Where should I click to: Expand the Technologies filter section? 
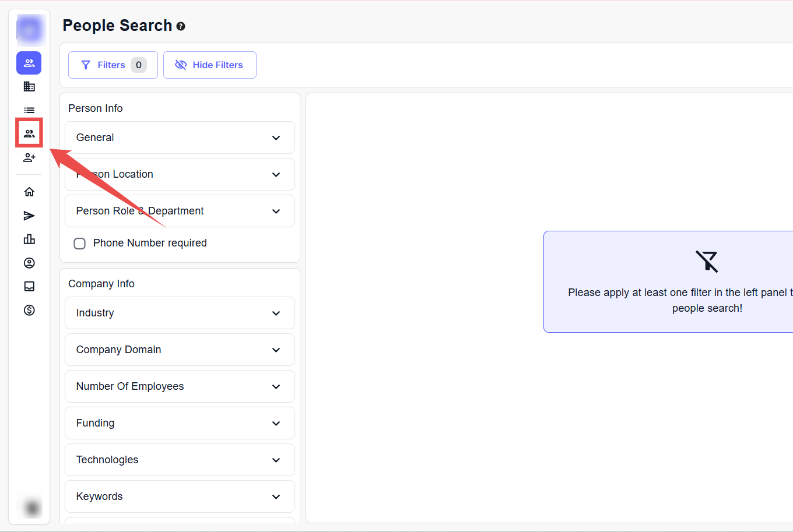(180, 460)
